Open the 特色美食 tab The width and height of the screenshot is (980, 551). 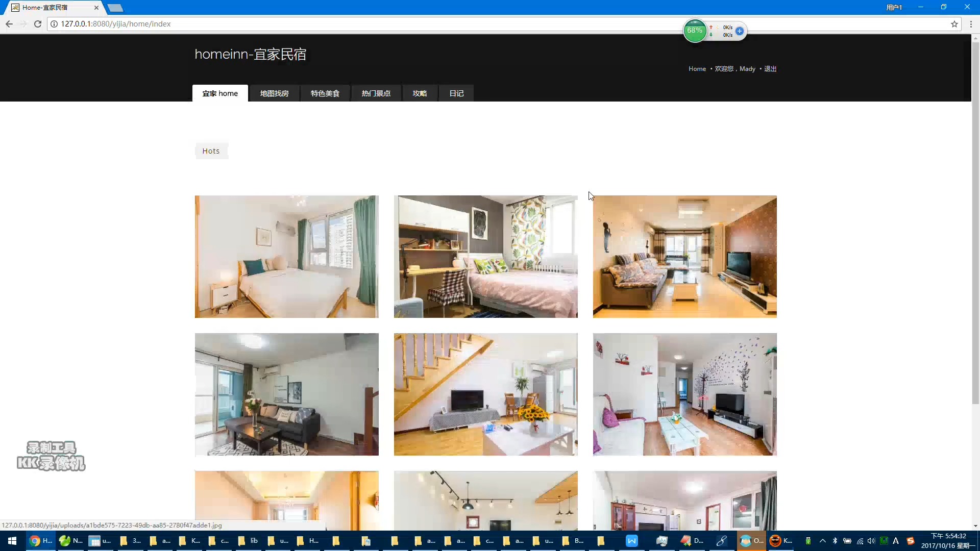[325, 93]
